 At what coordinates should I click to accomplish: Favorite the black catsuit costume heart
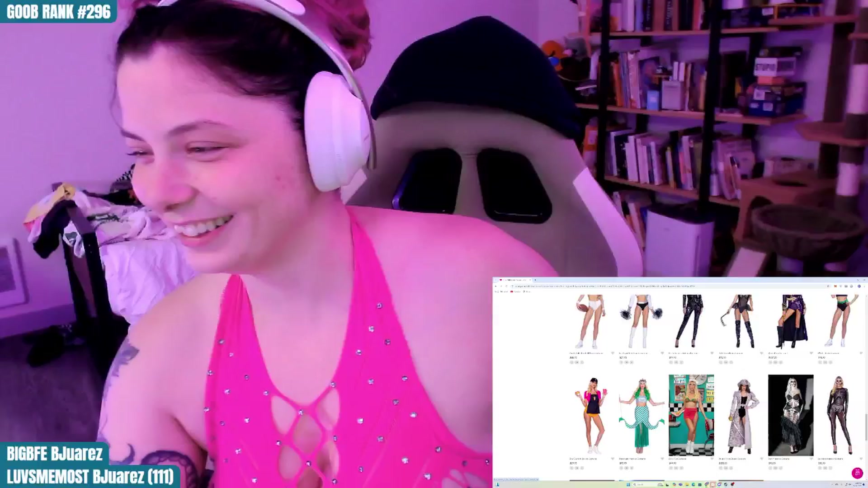pyautogui.click(x=712, y=353)
